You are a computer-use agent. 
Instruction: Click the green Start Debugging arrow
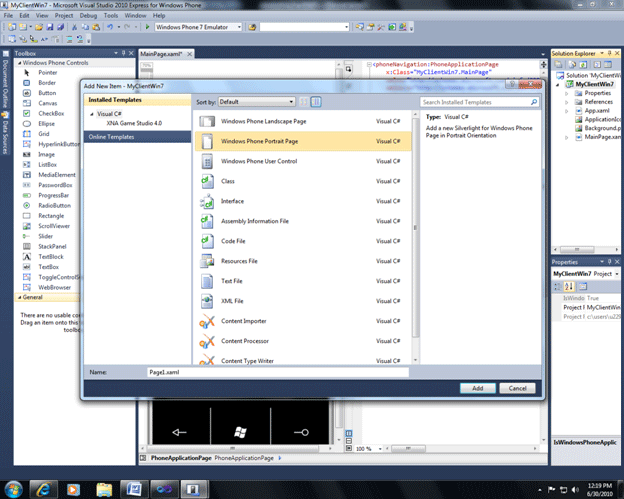147,27
